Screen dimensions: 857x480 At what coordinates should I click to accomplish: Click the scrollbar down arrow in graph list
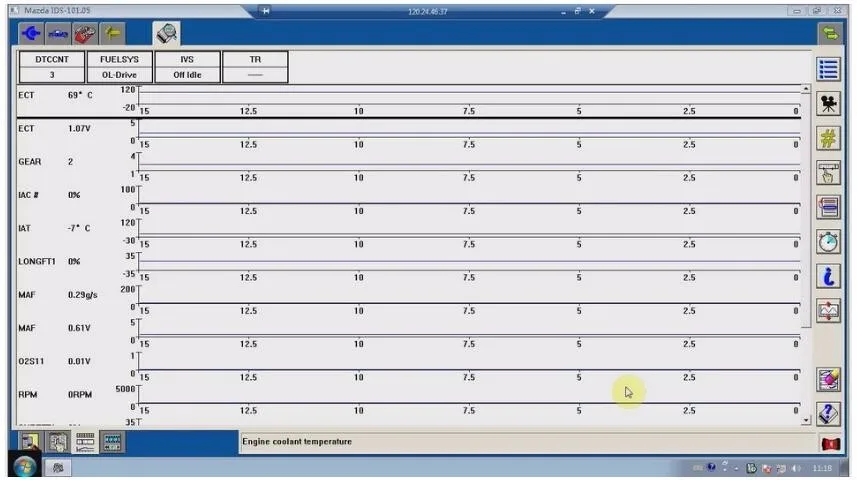[806, 420]
